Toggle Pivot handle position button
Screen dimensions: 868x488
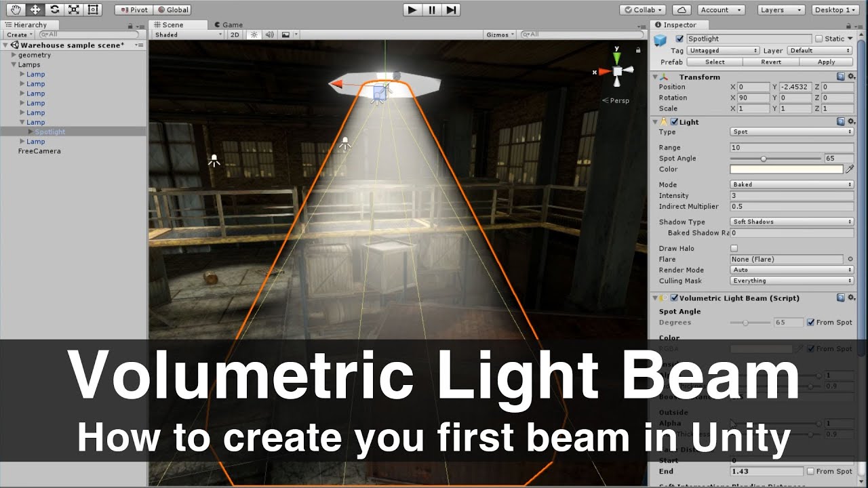tap(134, 9)
